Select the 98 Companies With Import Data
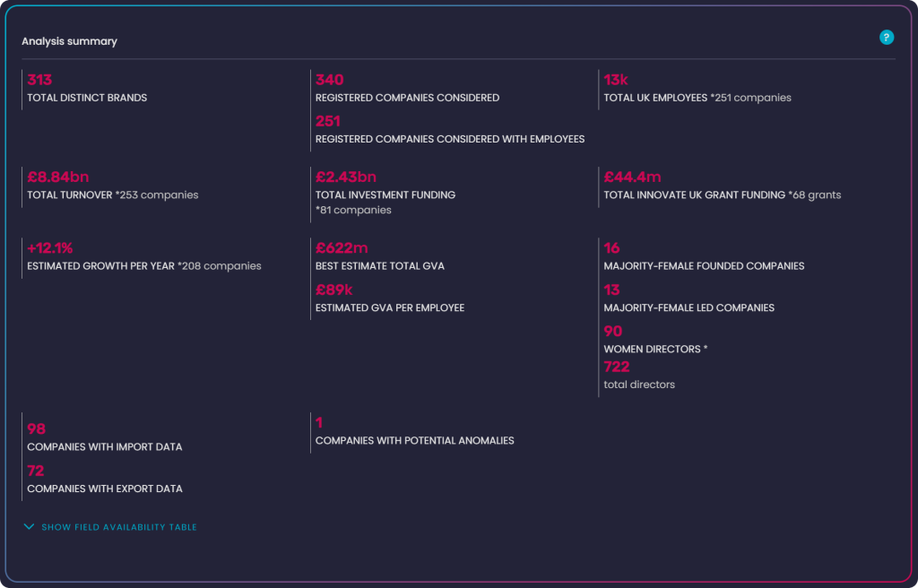This screenshot has height=588, width=918. coord(36,429)
